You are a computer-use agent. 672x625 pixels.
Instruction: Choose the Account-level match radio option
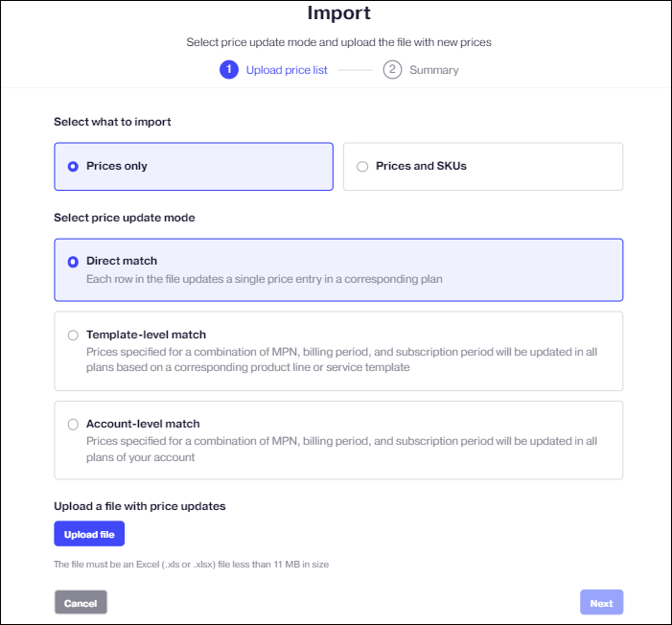tap(73, 425)
